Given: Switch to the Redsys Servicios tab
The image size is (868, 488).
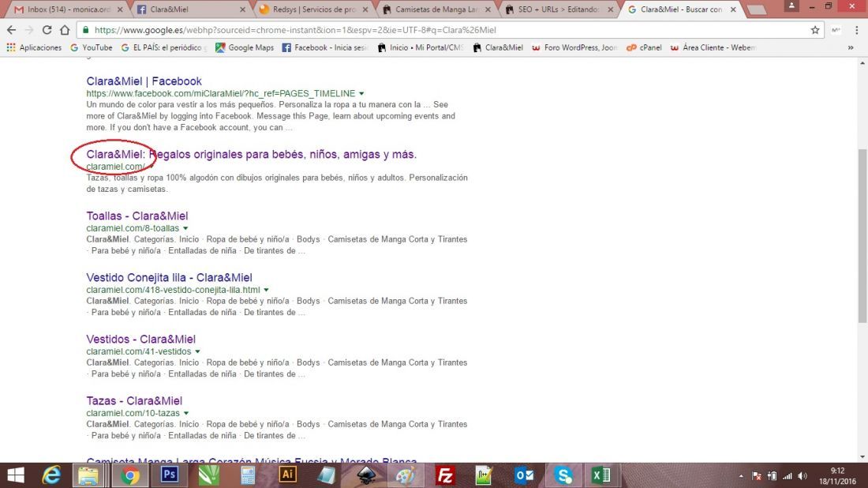Looking at the screenshot, I should point(313,9).
